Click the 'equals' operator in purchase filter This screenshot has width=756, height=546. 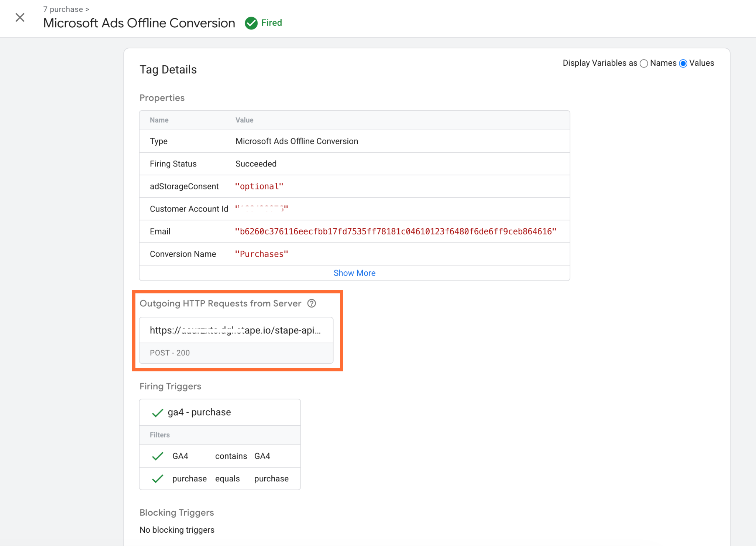tap(227, 479)
